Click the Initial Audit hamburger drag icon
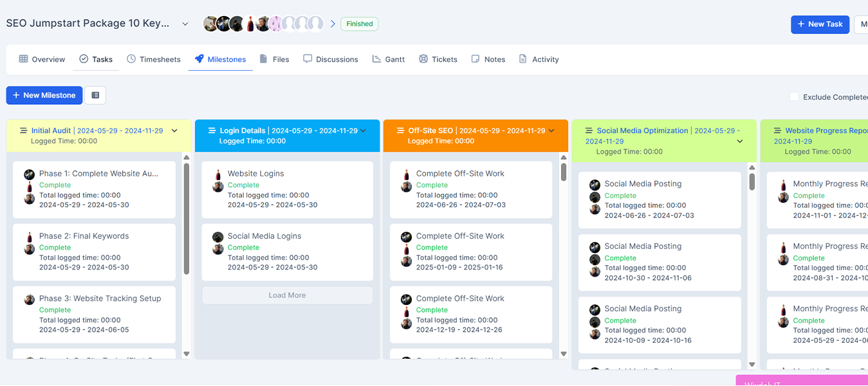Image resolution: width=868 pixels, height=386 pixels. 23,131
